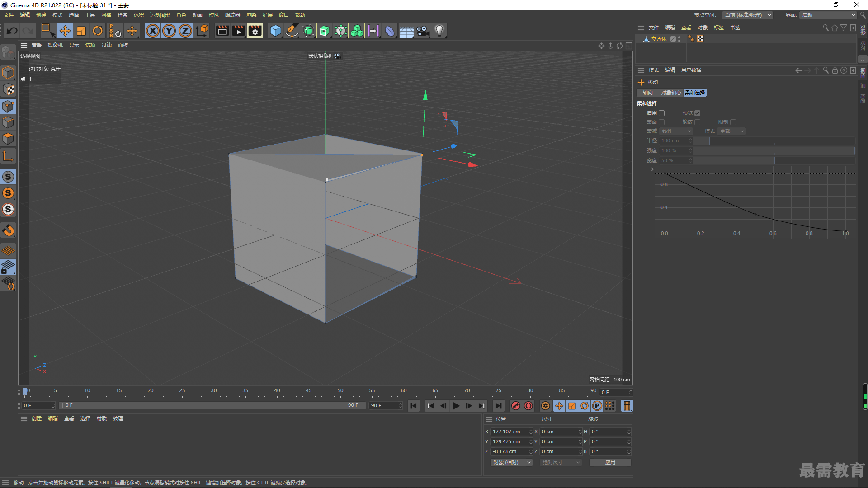Toggle the parameter key P button

[x=597, y=406]
